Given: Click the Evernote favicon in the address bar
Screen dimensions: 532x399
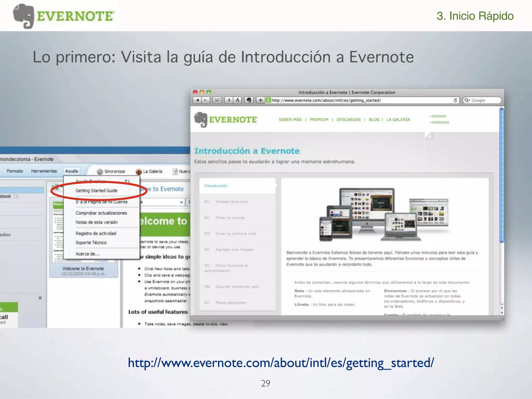Looking at the screenshot, I should (x=268, y=100).
